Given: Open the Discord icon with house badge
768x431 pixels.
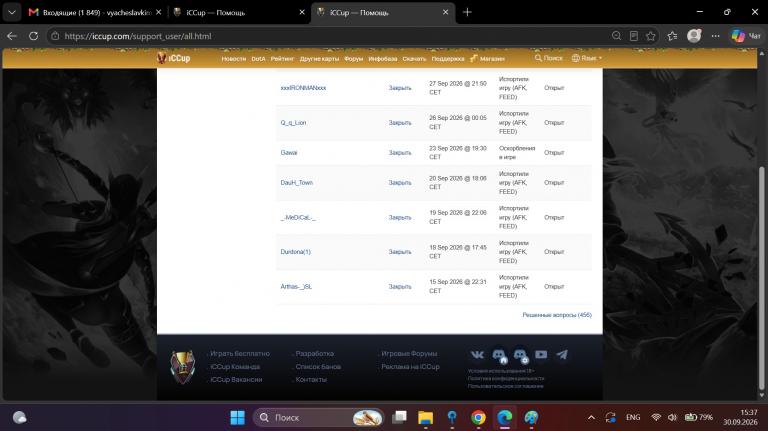Looking at the screenshot, I should (x=499, y=355).
